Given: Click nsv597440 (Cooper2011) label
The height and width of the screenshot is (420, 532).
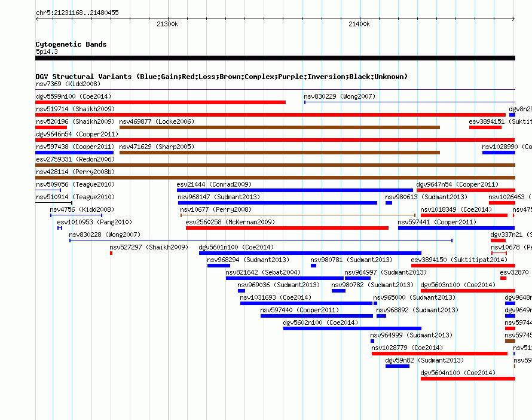Looking at the screenshot, I should (299, 310).
